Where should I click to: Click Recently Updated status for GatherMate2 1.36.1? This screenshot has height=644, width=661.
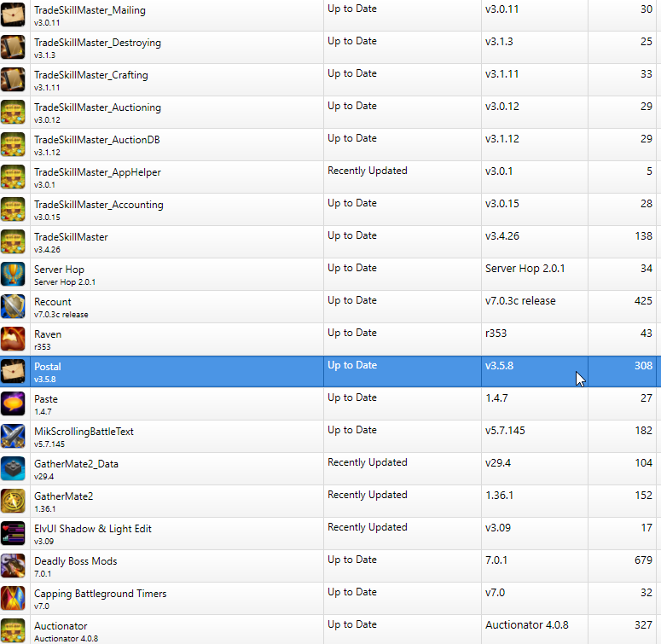pos(368,495)
